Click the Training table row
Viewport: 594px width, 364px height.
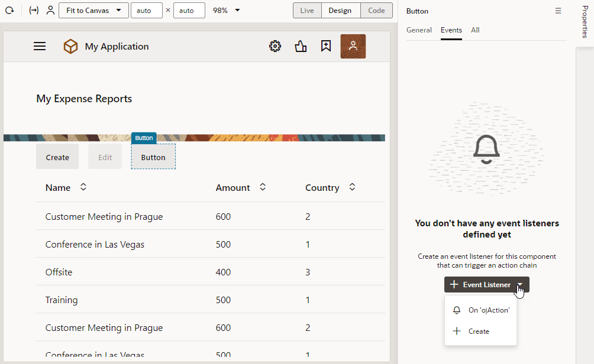point(211,300)
